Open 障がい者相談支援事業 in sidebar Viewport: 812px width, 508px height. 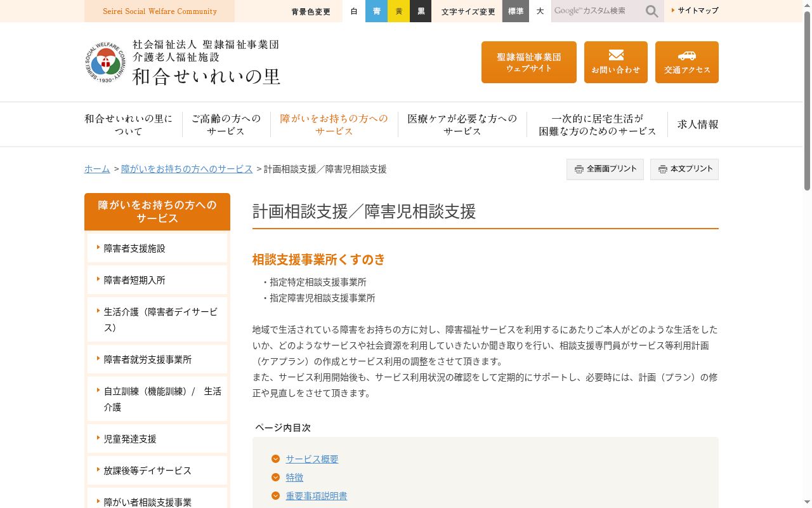[x=157, y=499]
